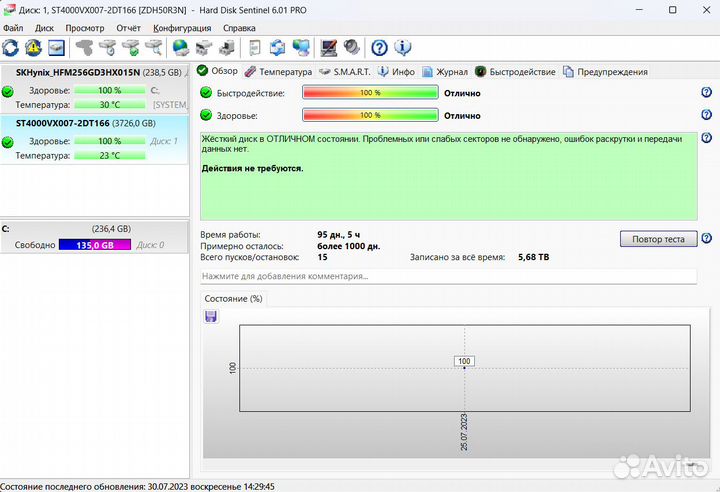Viewport: 720px width, 492px height.
Task: Click the speaker icon in toolbar
Action: point(352,48)
